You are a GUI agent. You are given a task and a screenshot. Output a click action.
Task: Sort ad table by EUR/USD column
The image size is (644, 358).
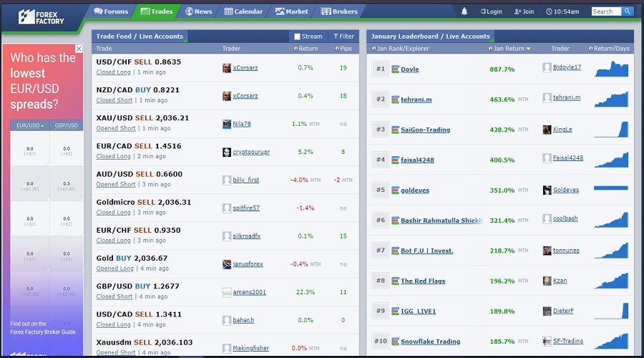(29, 125)
